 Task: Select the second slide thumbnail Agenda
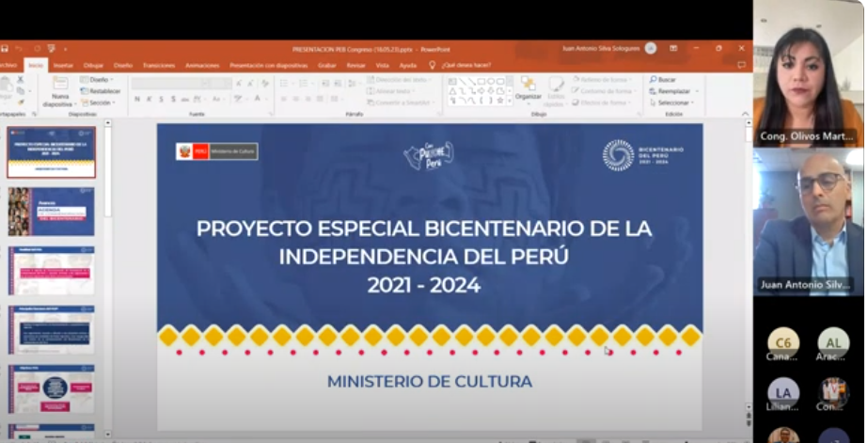[52, 212]
